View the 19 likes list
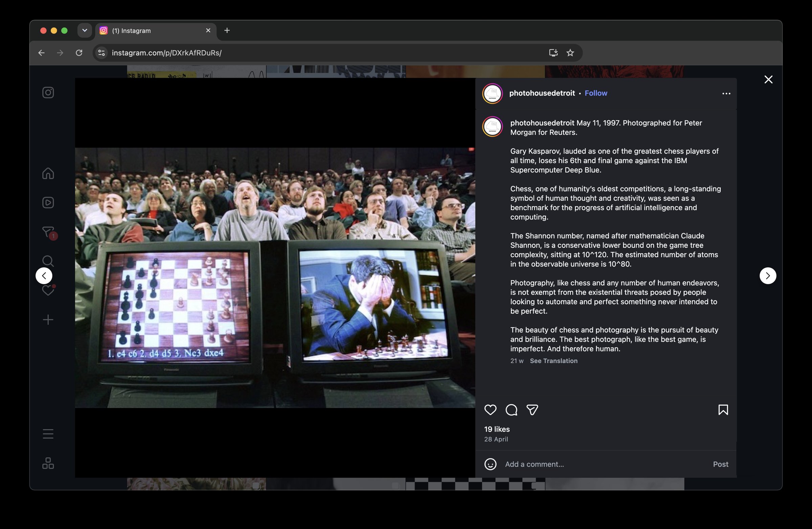The image size is (812, 529). (x=497, y=429)
